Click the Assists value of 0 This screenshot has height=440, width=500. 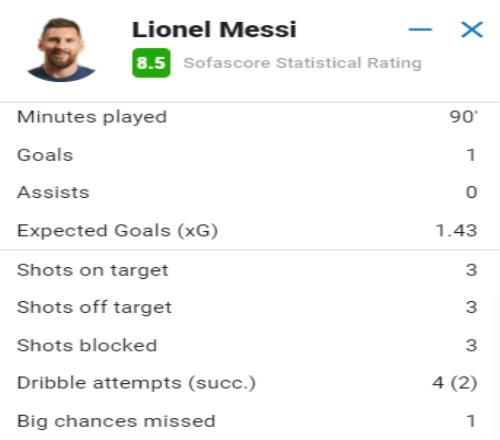[472, 192]
